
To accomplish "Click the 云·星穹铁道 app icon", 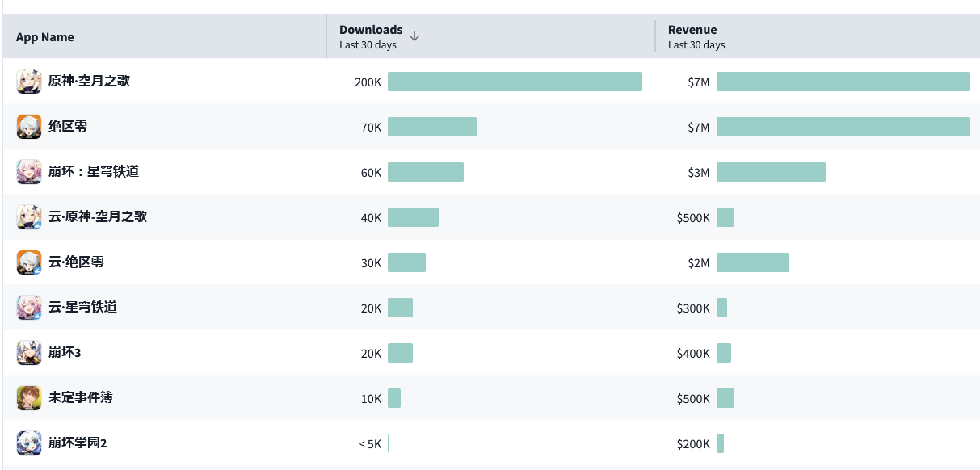I will click(29, 308).
